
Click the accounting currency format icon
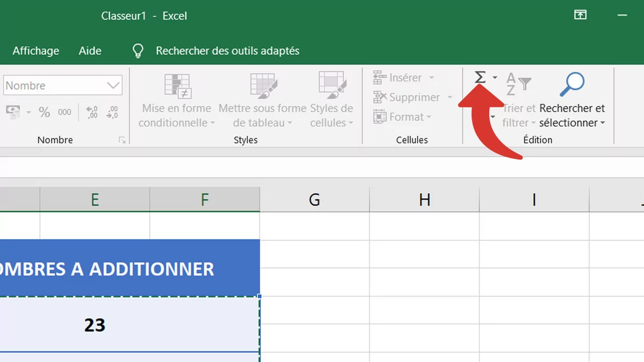[x=13, y=112]
